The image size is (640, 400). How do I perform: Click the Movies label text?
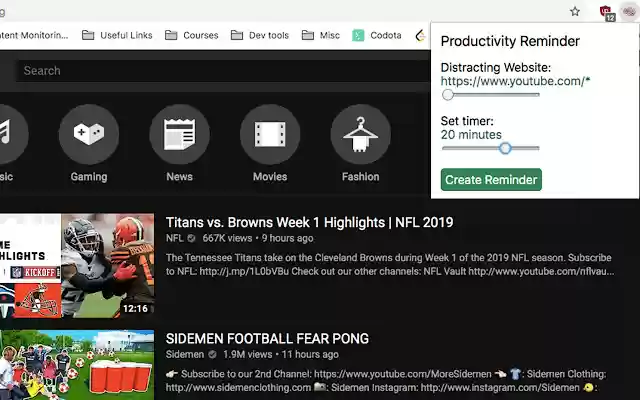270,177
